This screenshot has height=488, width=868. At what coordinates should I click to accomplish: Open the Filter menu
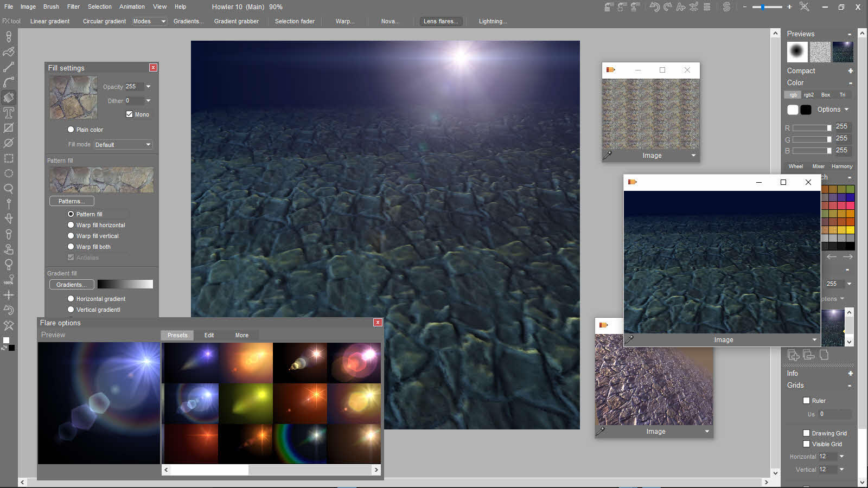pos(73,7)
